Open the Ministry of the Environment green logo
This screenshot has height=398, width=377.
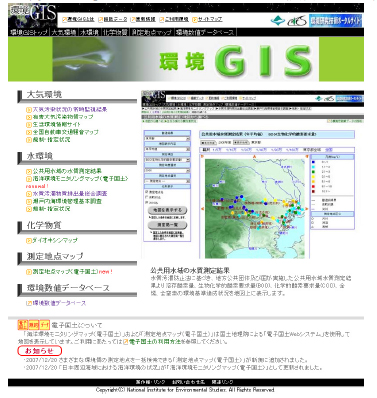coord(277,21)
